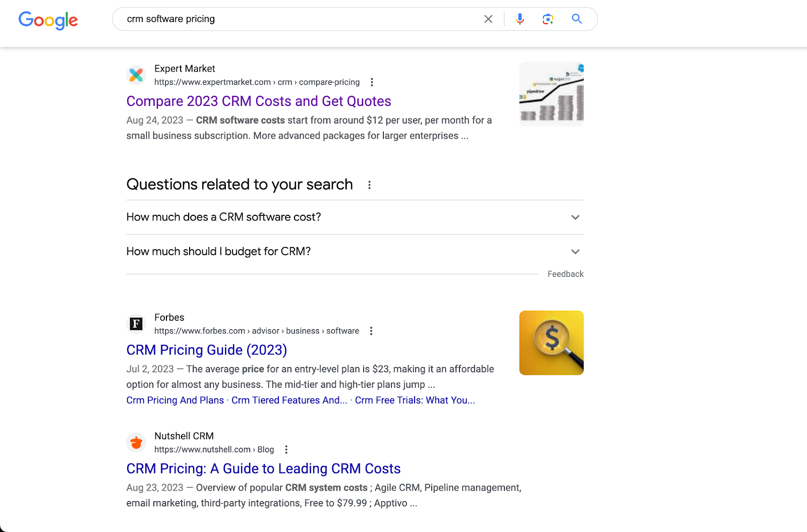Image resolution: width=807 pixels, height=532 pixels.
Task: Clear the search query with the X icon
Action: (x=488, y=19)
